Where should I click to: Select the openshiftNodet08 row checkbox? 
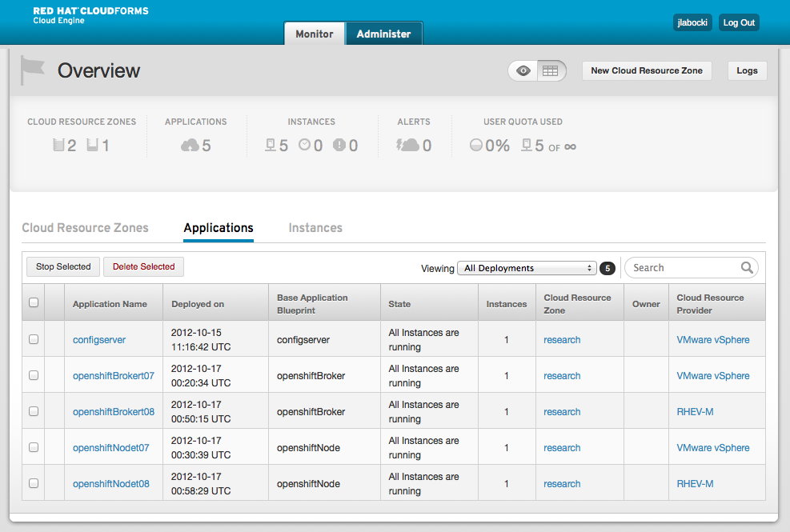point(34,483)
